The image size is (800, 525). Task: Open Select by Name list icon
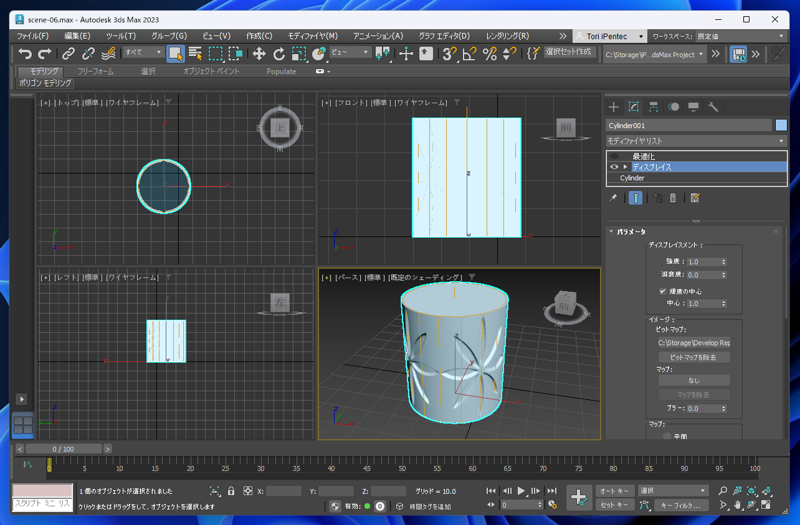click(195, 54)
